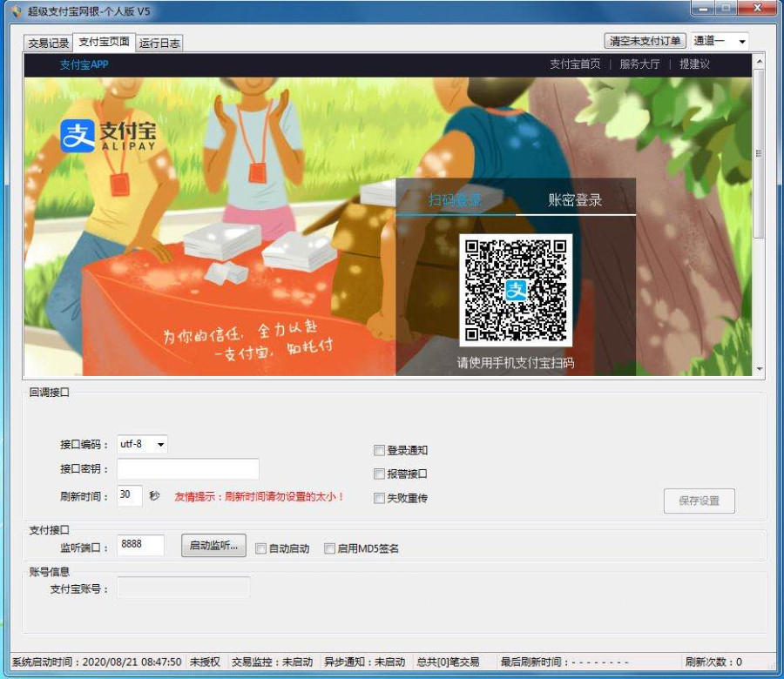Click the 保存设置 button
The image size is (784, 679).
coord(699,501)
